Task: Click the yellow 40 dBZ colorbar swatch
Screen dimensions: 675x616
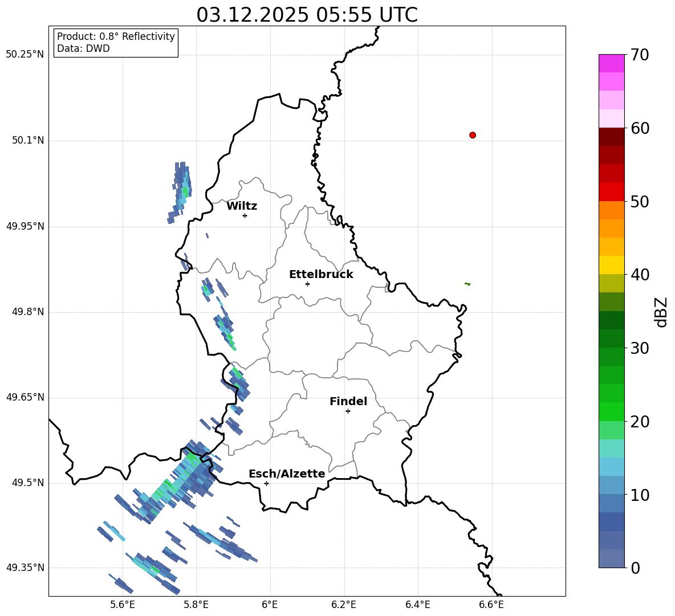Action: tap(612, 265)
